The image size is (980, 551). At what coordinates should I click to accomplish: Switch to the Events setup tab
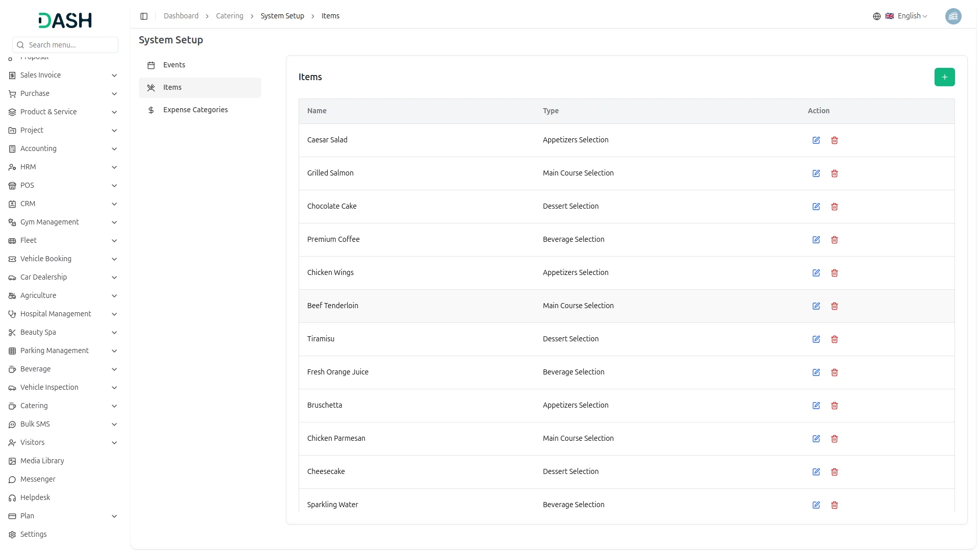coord(174,65)
